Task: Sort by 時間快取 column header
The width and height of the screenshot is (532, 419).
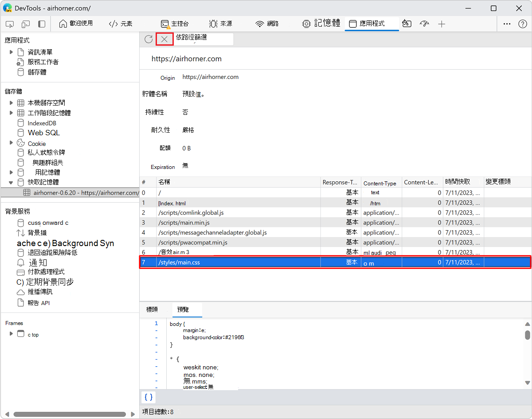Action: [463, 182]
